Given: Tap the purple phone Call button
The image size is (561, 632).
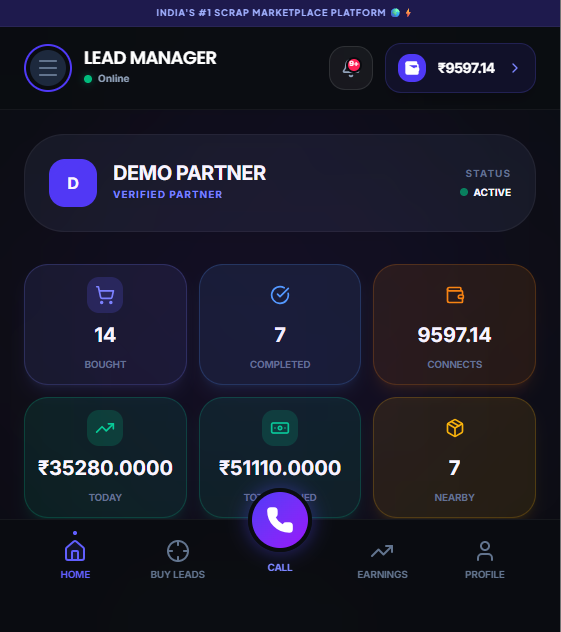Looking at the screenshot, I should tap(280, 520).
